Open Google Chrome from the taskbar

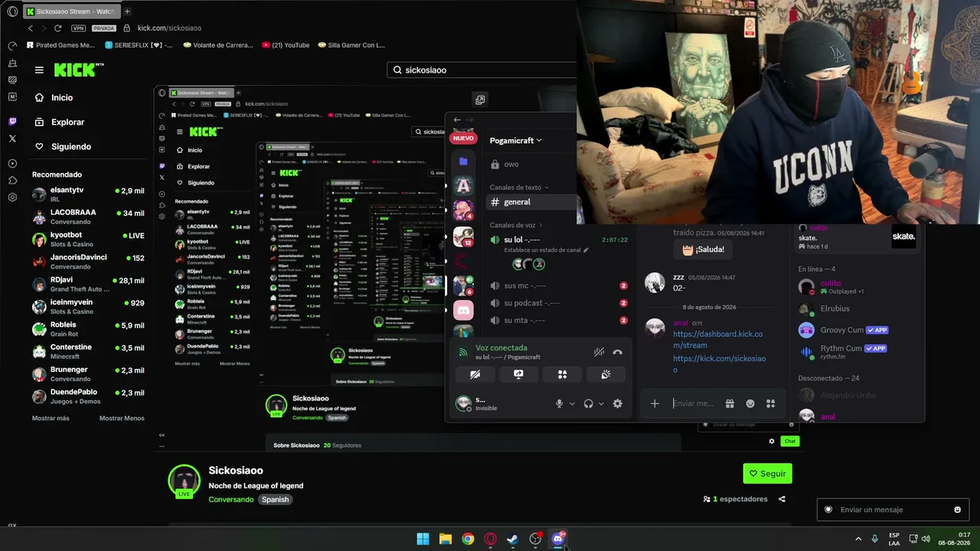coord(468,539)
